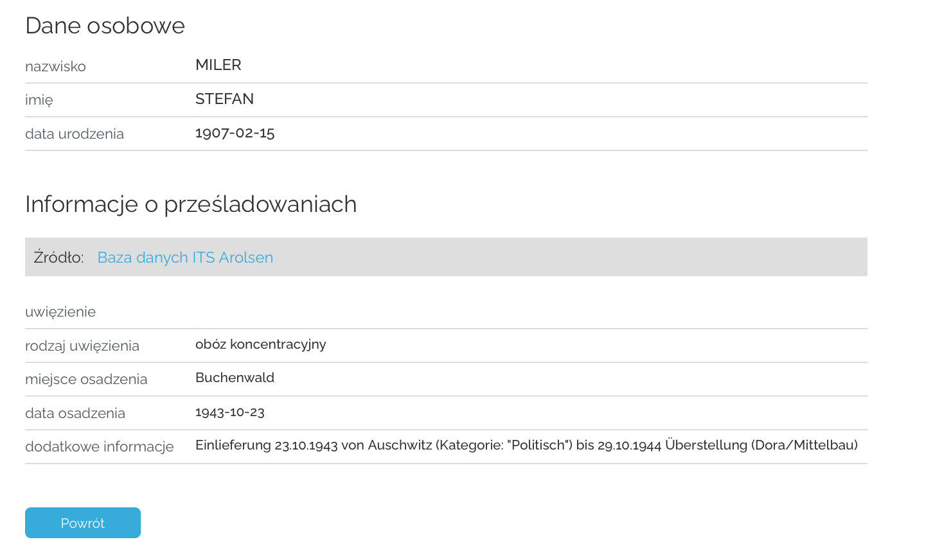Click the Powrót button
The height and width of the screenshot is (560, 935).
83,523
